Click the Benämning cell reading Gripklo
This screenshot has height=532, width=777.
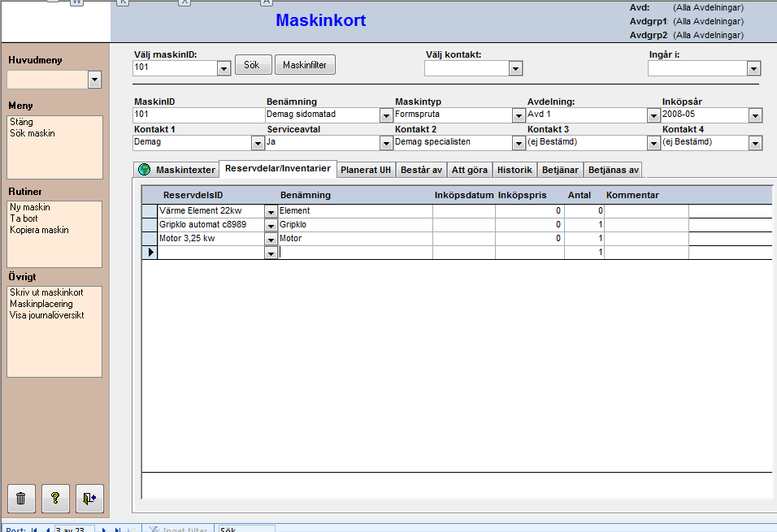pos(355,225)
